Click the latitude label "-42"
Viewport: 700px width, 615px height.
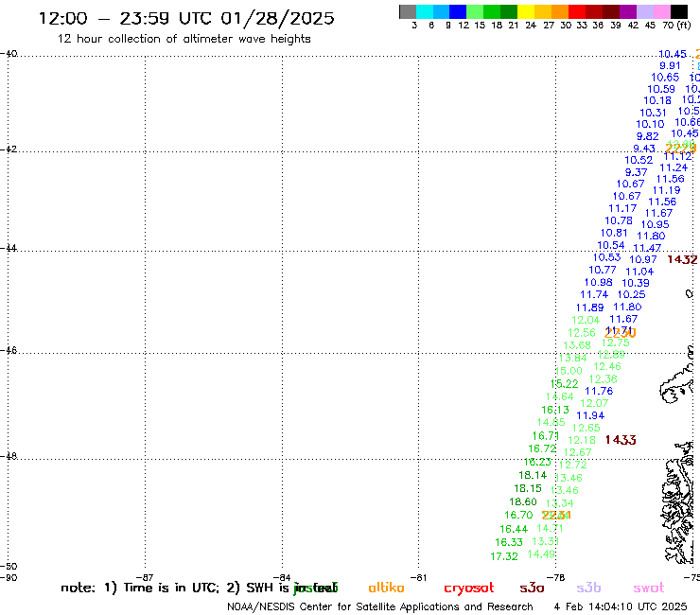pyautogui.click(x=9, y=149)
